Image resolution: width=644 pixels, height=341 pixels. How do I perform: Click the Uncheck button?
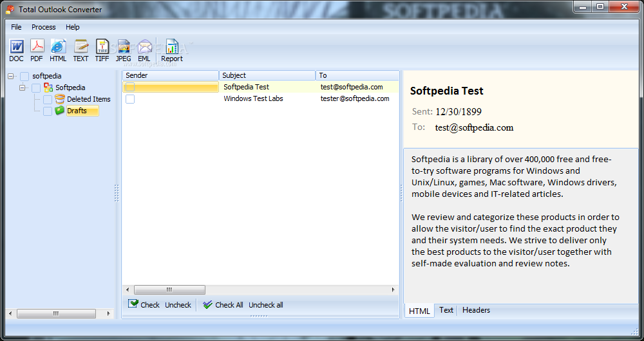[x=178, y=305]
